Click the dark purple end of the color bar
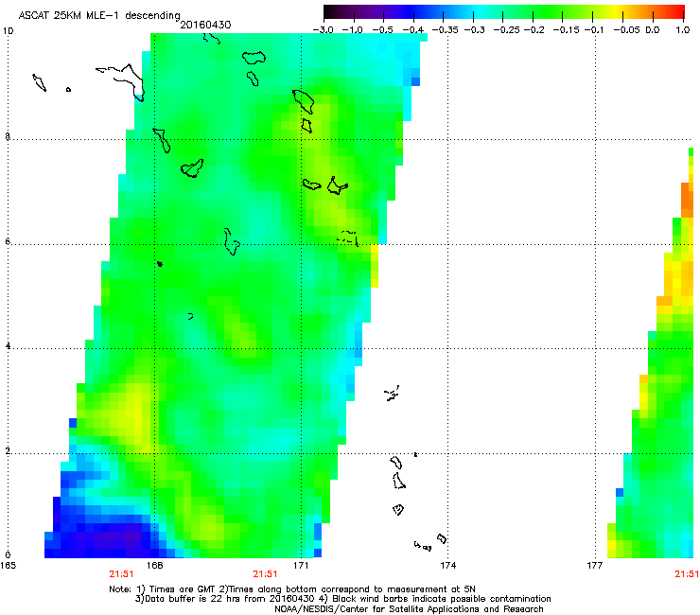Image resolution: width=700 pixels, height=615 pixels. click(x=335, y=11)
